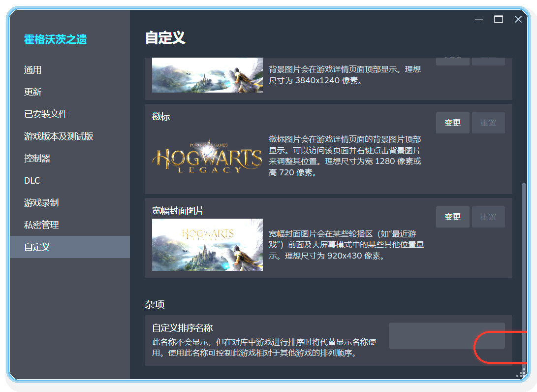Image resolution: width=537 pixels, height=392 pixels.
Task: Select the 游戏录制 sidebar item
Action: coord(70,203)
